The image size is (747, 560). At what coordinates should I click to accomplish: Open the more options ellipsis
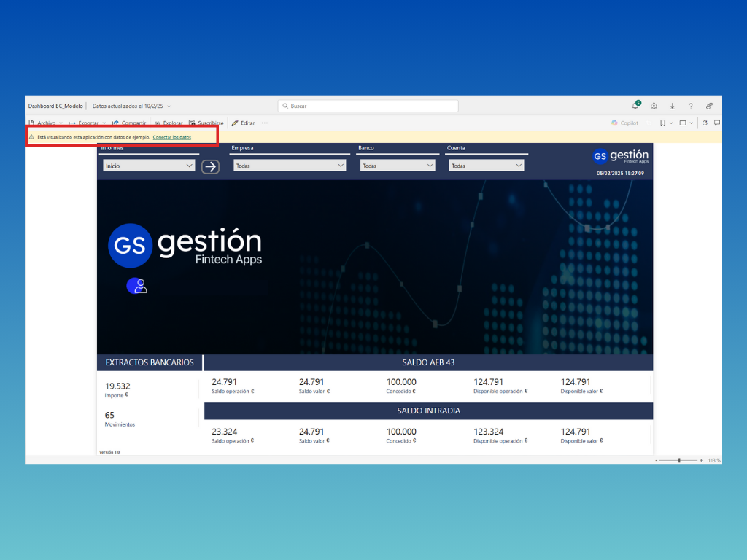tap(265, 122)
